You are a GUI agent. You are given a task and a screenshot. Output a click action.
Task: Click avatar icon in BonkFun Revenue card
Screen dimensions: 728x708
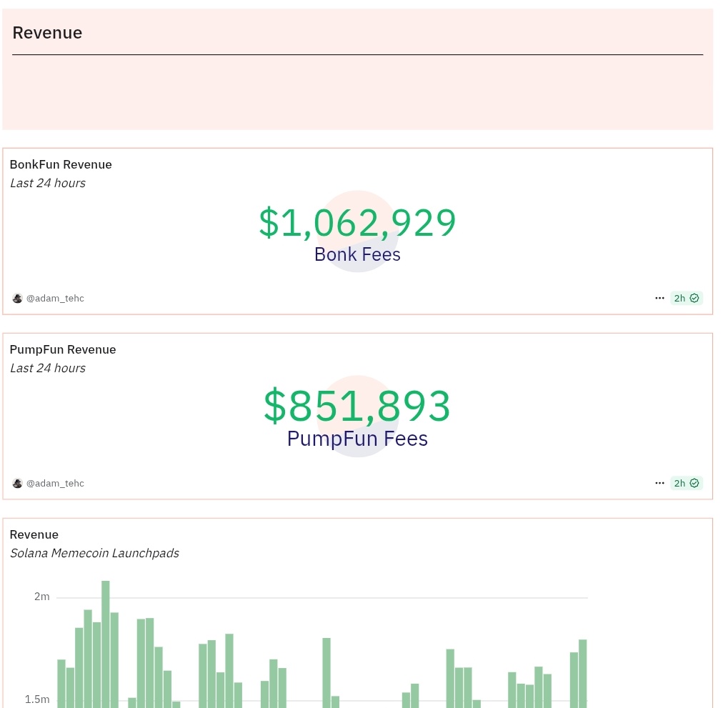click(17, 299)
